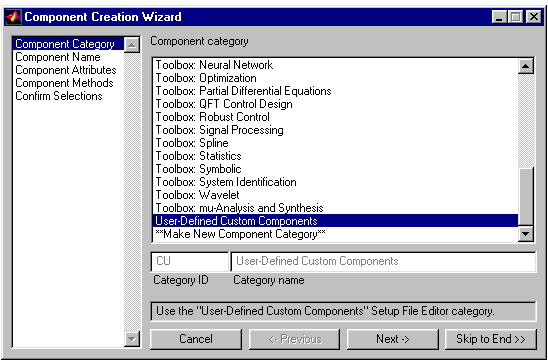Viewport: 548px width, 362px height.
Task: Click the Next -> button
Action: click(392, 339)
